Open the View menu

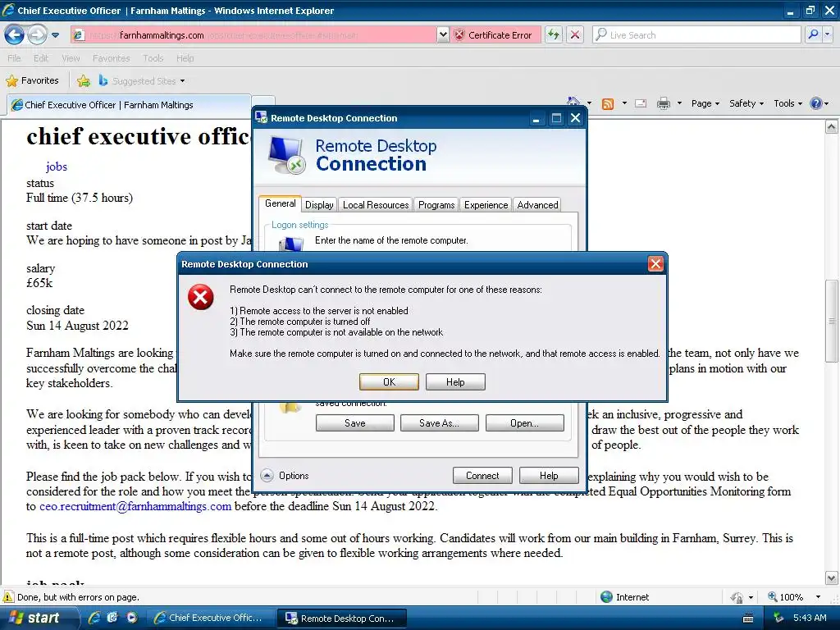(71, 58)
